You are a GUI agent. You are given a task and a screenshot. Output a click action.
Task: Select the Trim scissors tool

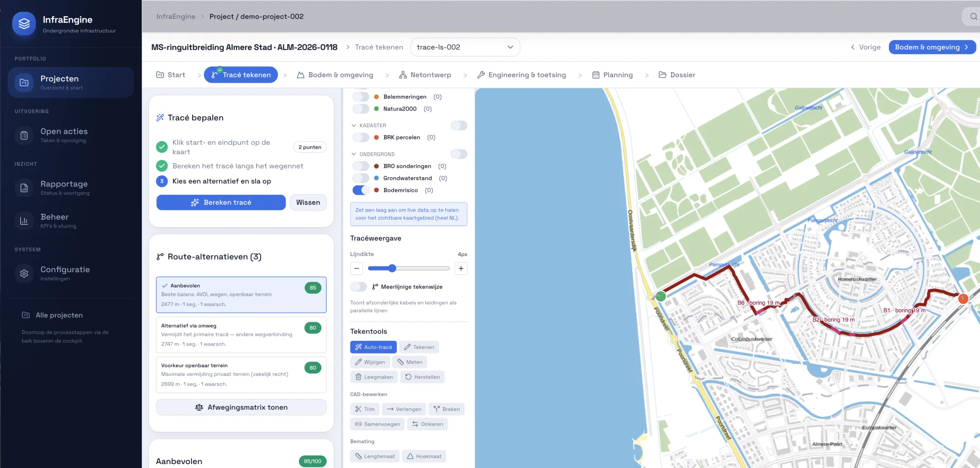pos(365,409)
